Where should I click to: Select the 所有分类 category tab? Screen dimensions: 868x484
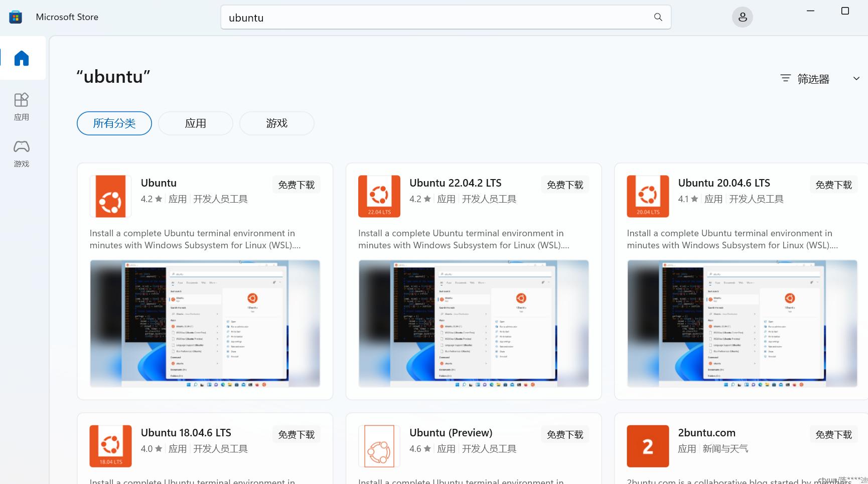[x=114, y=123]
